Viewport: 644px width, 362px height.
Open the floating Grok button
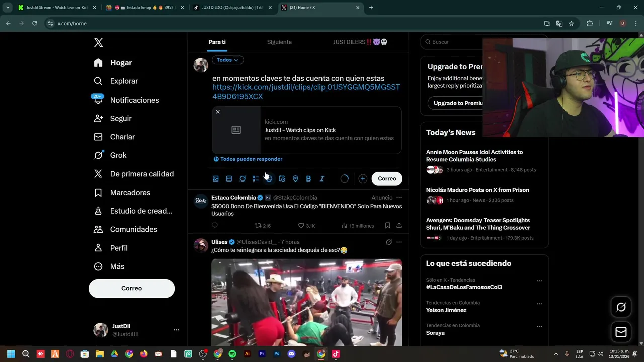click(x=621, y=307)
